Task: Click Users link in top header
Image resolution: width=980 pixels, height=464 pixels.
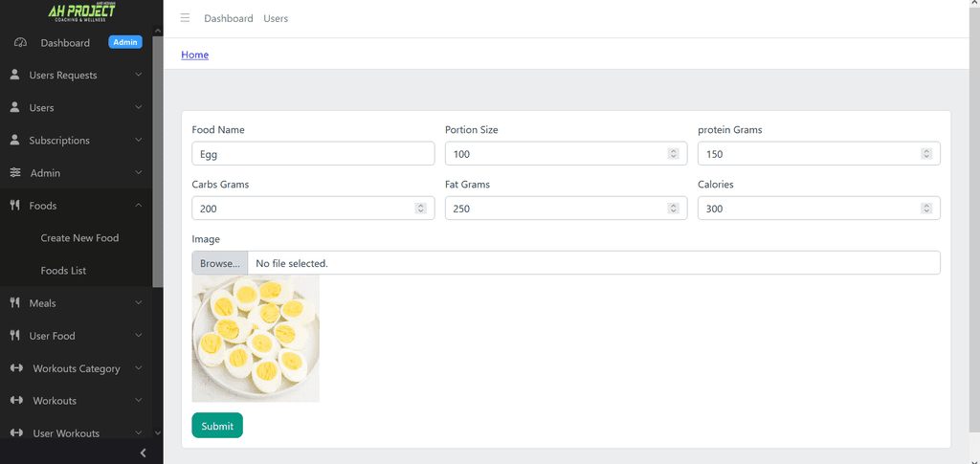Action: coord(276,18)
